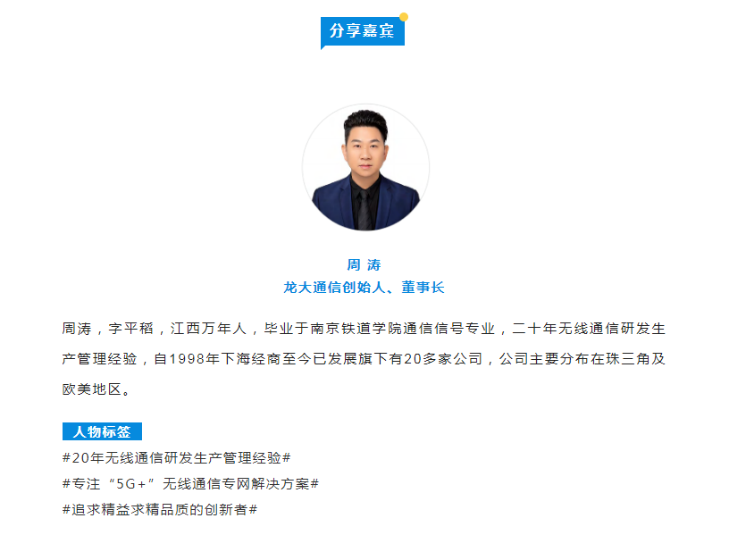Click the 人物标签 blue label
This screenshot has width=729, height=560.
click(x=102, y=431)
